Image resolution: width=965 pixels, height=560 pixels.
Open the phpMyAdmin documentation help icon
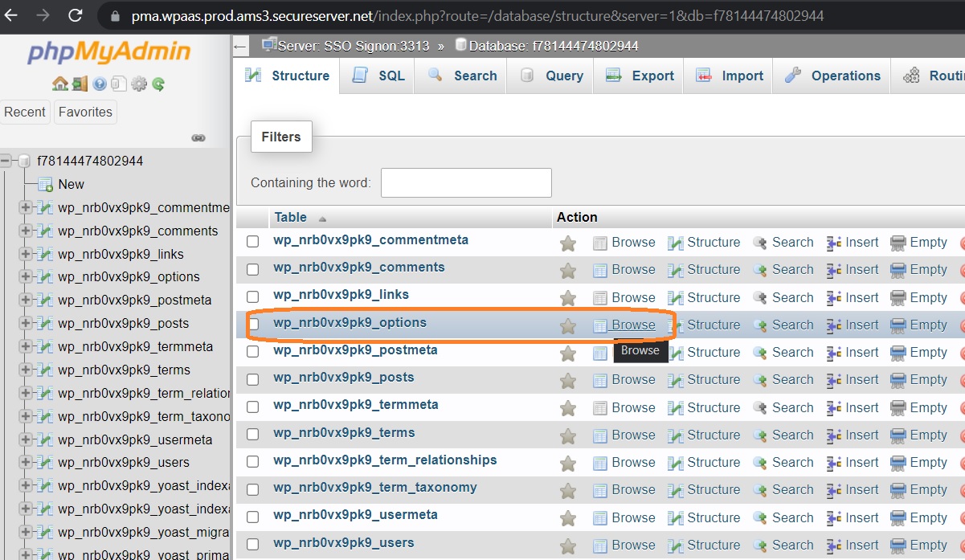[x=100, y=84]
